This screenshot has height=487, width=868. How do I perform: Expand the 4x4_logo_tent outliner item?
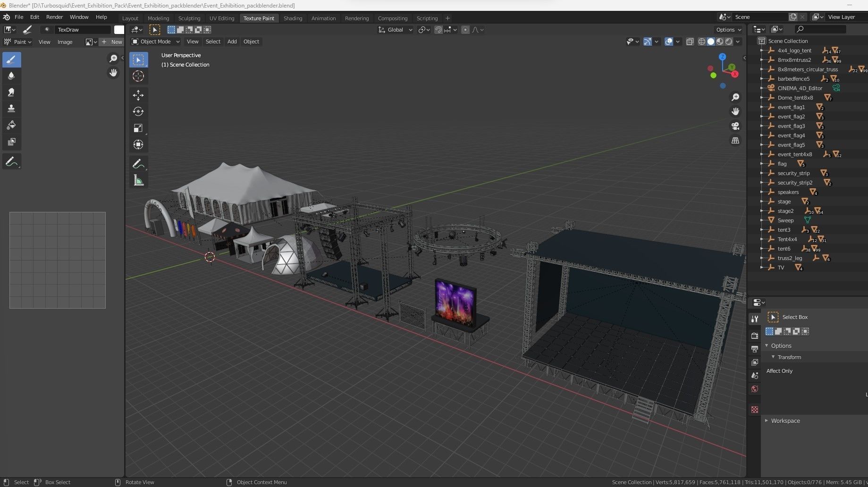tap(761, 50)
